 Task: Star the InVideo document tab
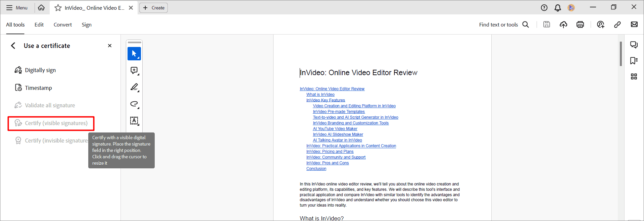58,8
